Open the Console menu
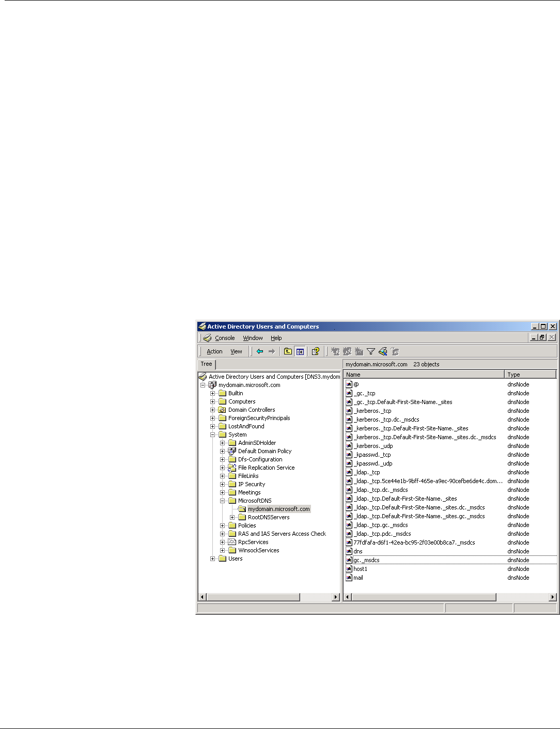 [225, 338]
